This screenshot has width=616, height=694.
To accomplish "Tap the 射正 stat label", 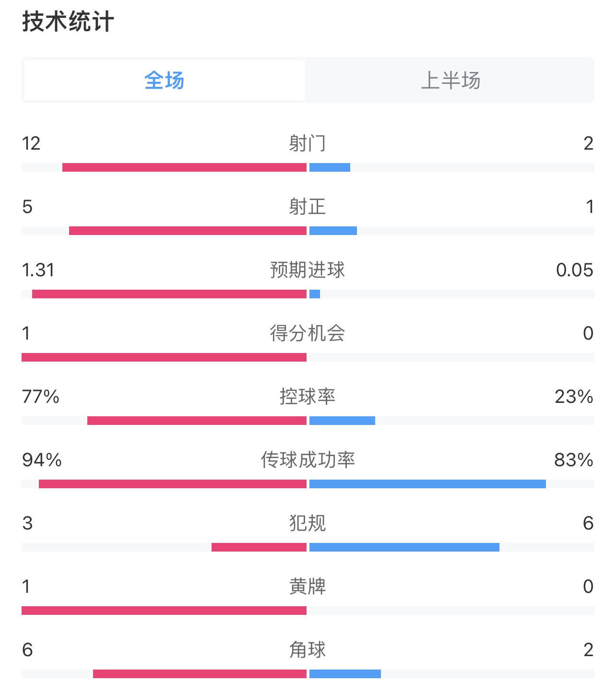I will point(308,207).
